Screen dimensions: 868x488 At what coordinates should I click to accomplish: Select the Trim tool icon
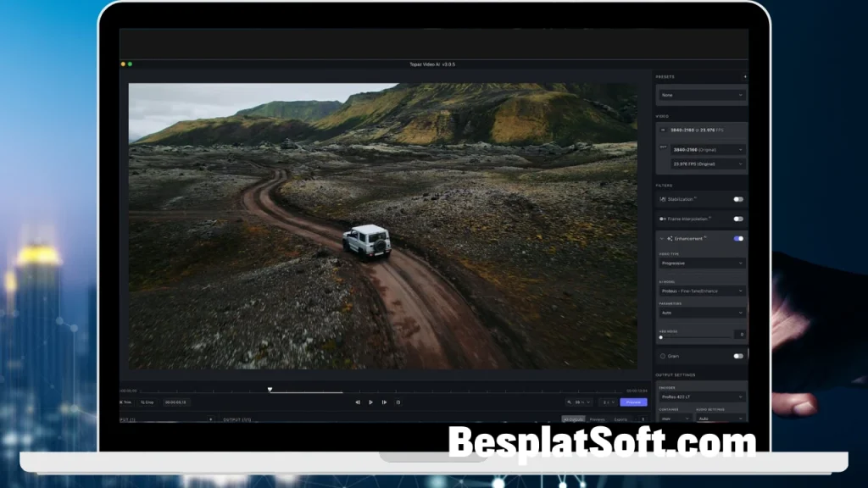pyautogui.click(x=121, y=402)
